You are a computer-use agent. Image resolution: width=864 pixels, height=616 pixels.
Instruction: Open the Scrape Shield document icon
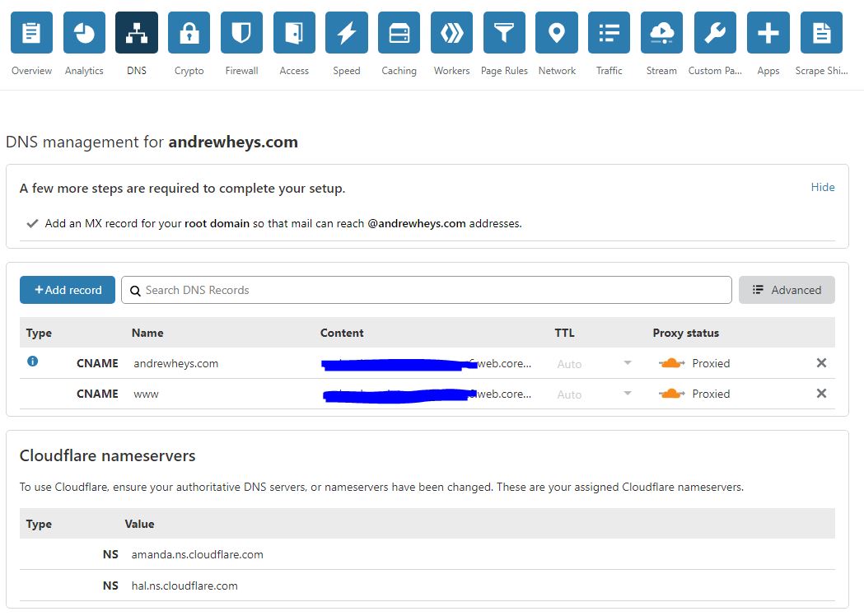pyautogui.click(x=821, y=32)
